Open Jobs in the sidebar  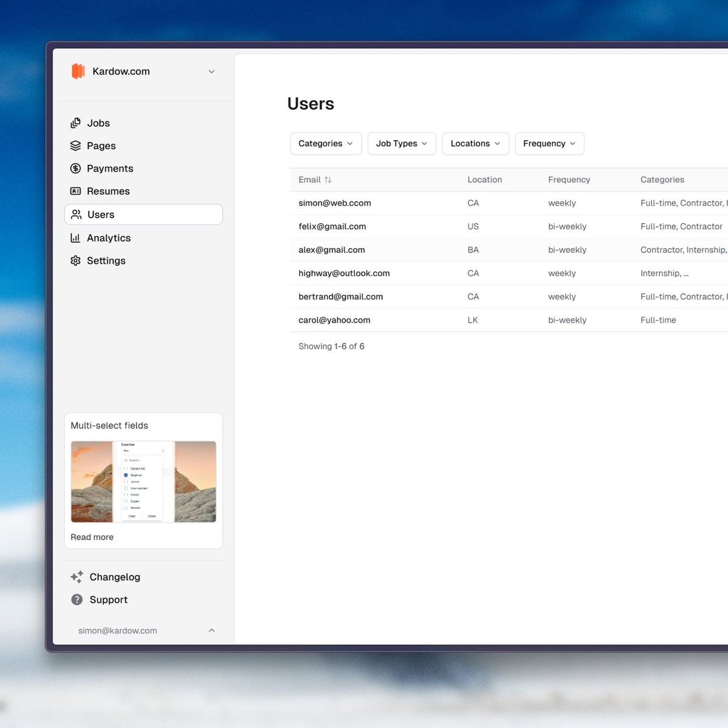coord(98,123)
